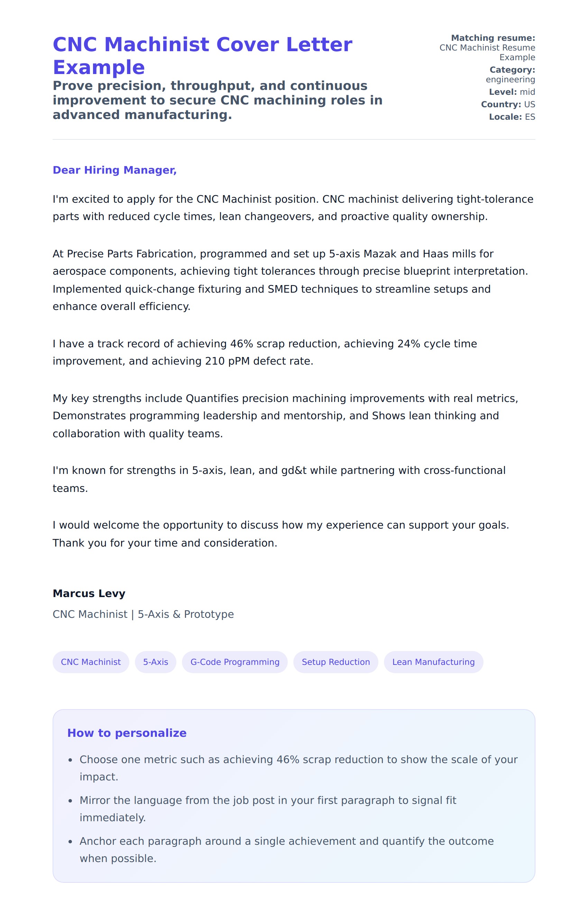Choose the Setup Reduction tag

click(x=336, y=662)
